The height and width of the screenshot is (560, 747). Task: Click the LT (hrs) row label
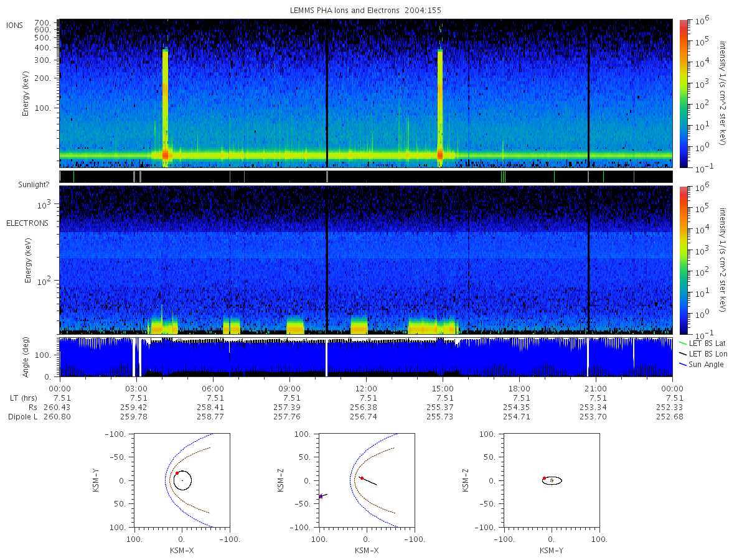point(24,398)
